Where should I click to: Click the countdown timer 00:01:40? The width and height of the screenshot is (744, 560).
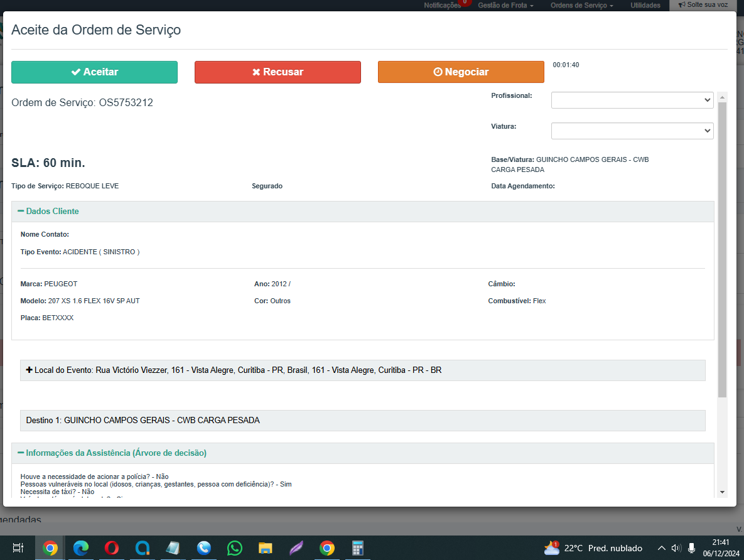566,65
